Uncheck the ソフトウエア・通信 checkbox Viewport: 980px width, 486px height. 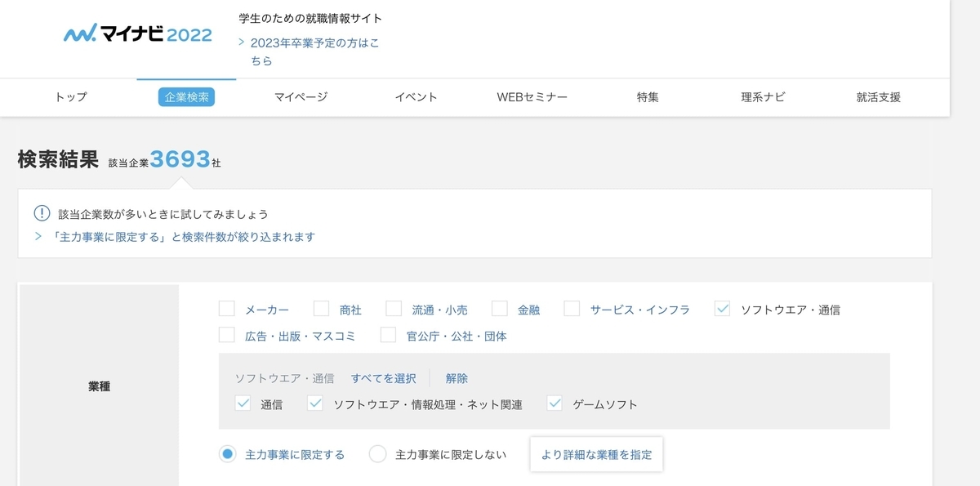coord(722,309)
